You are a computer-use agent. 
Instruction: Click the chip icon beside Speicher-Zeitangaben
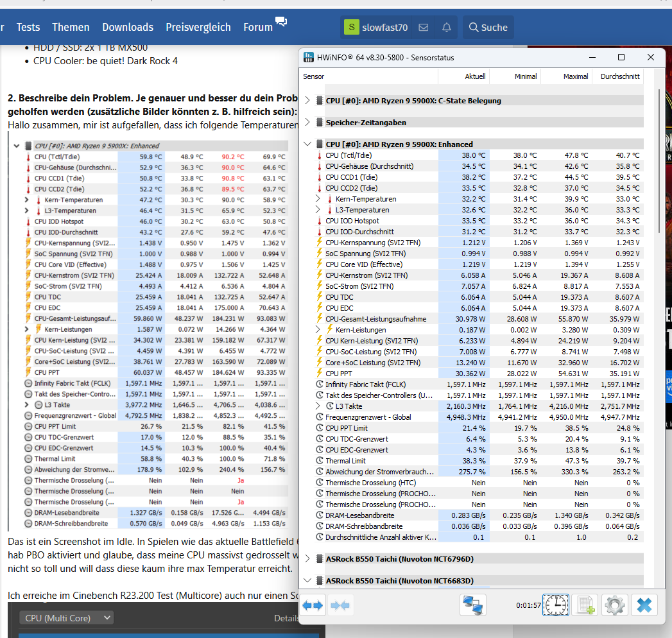(319, 123)
